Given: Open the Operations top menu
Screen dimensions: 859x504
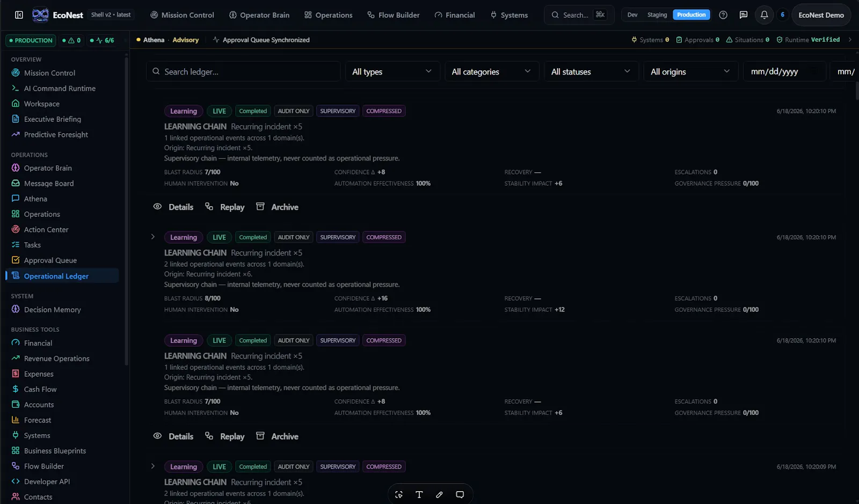Looking at the screenshot, I should pyautogui.click(x=329, y=15).
